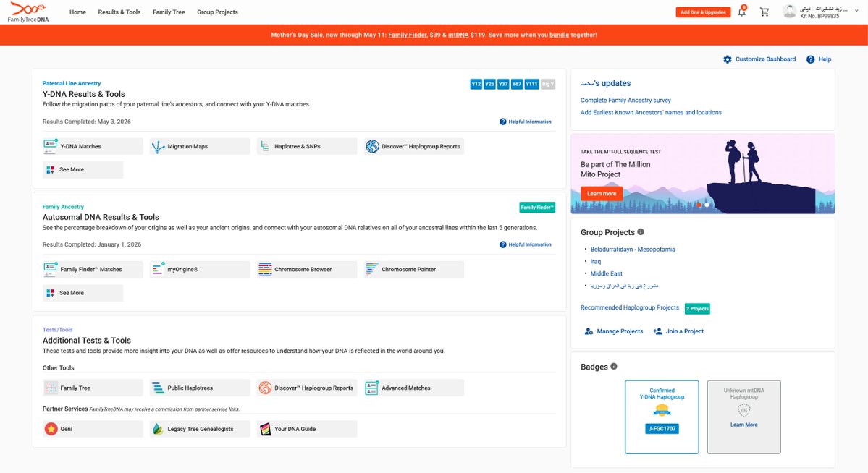The height and width of the screenshot is (473, 868).
Task: Open Public Haplotrees tool
Action: click(200, 388)
